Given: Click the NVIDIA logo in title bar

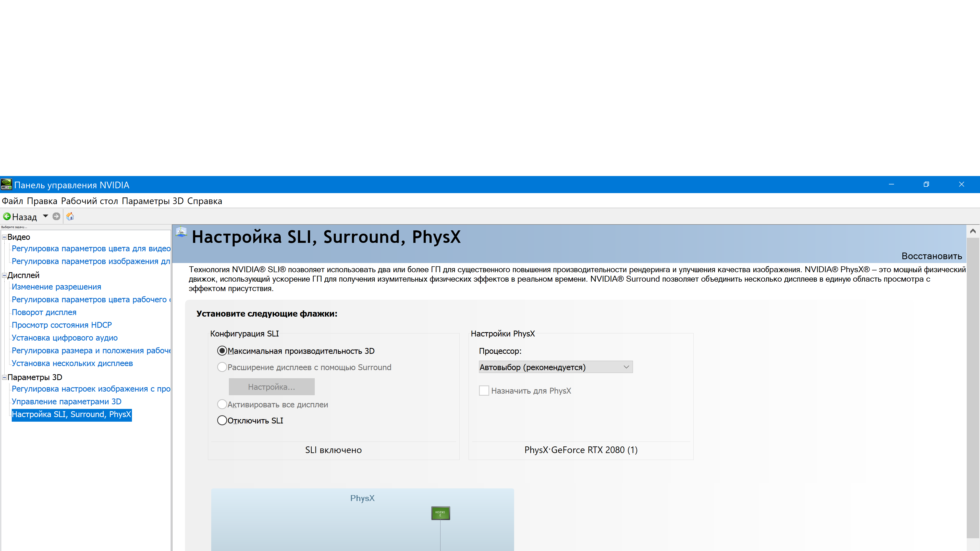Looking at the screenshot, I should click(x=6, y=185).
